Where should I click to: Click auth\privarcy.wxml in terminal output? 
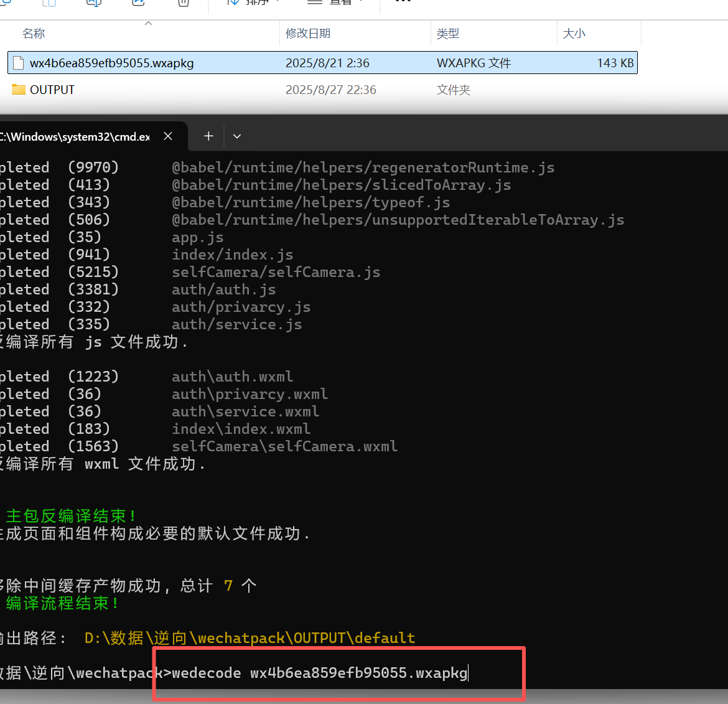250,394
